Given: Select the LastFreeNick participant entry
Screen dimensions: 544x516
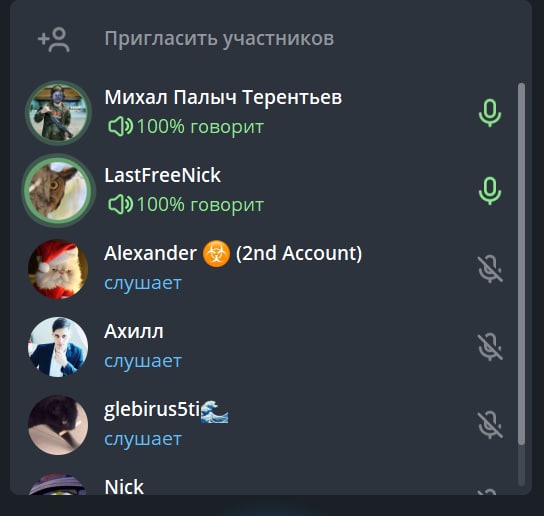Looking at the screenshot, I should (x=265, y=191).
